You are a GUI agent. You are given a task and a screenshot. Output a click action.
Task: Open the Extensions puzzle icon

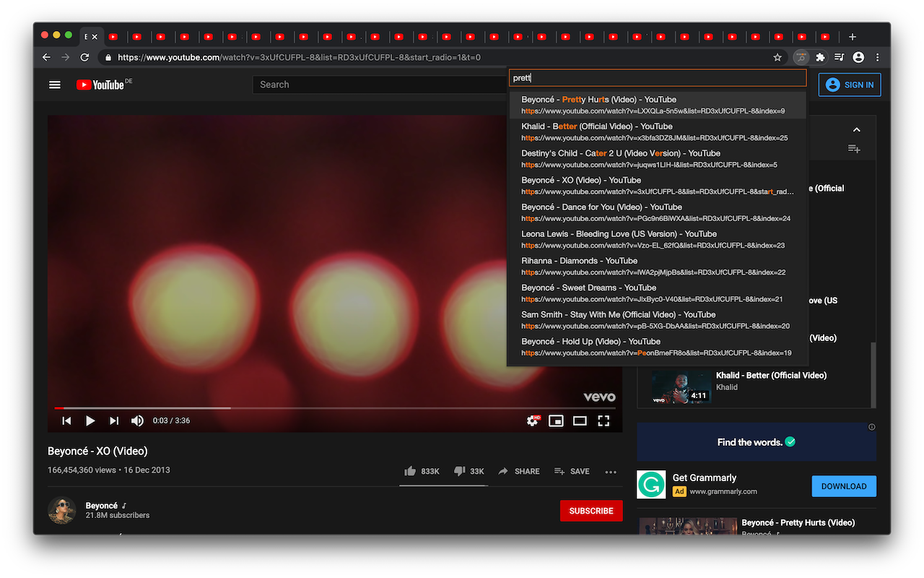(x=820, y=57)
